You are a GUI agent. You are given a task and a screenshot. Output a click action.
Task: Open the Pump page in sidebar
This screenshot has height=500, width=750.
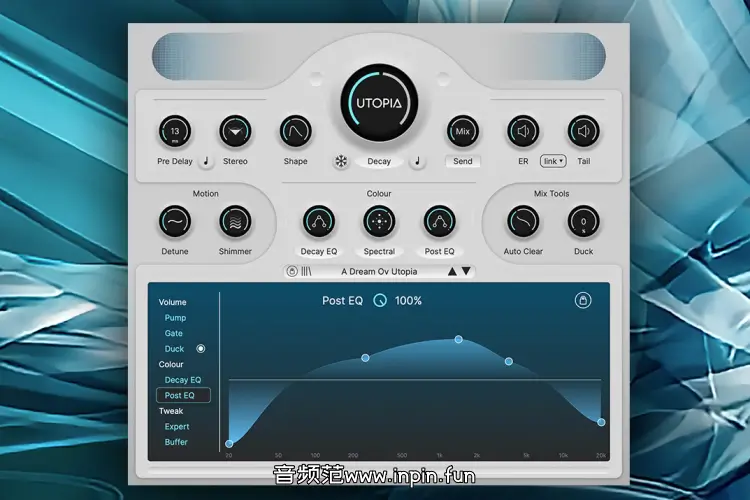point(175,318)
